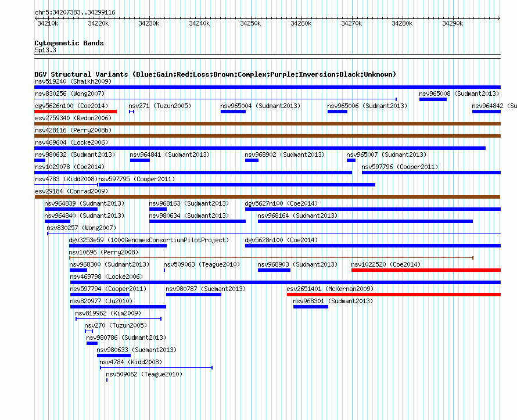Viewport: 517px width, 420px height.
Task: Select the red esv2651401 loss bar
Action: 394,295
